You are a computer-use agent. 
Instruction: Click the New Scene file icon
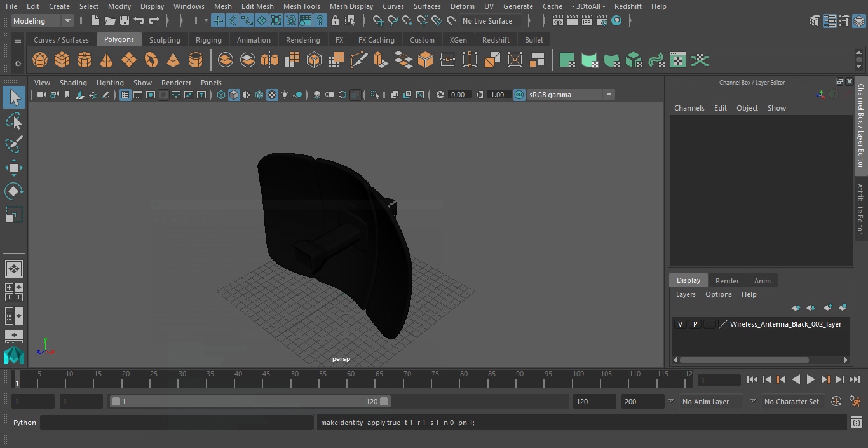click(95, 21)
